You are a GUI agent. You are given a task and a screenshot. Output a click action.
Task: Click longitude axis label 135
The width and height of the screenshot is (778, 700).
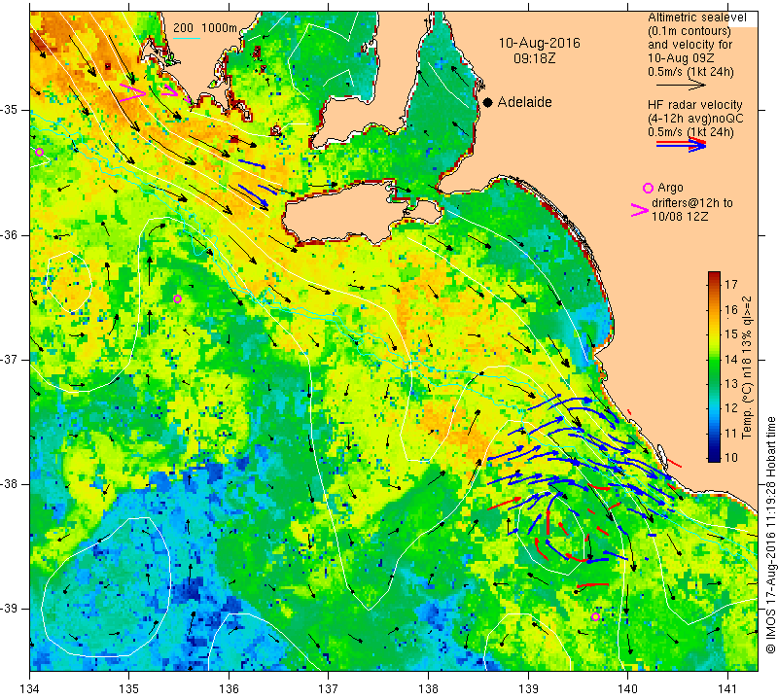point(129,688)
